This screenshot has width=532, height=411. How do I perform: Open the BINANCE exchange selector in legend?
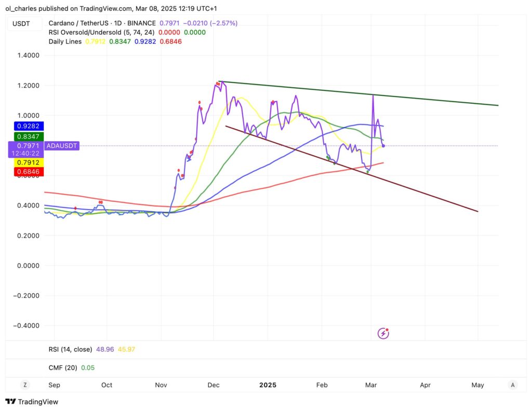(x=142, y=23)
